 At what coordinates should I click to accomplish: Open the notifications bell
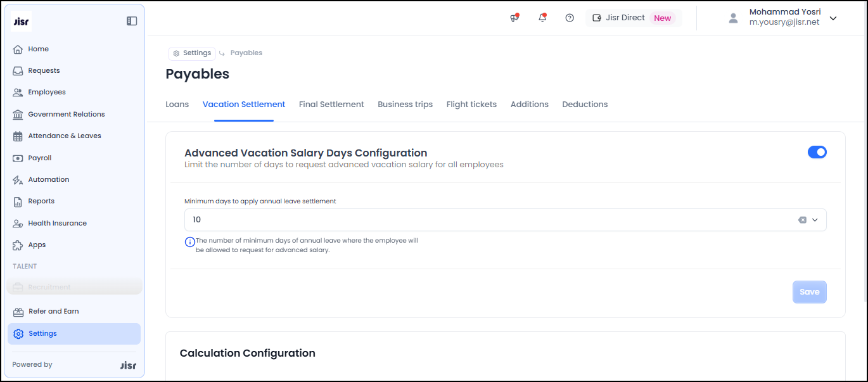(x=542, y=18)
